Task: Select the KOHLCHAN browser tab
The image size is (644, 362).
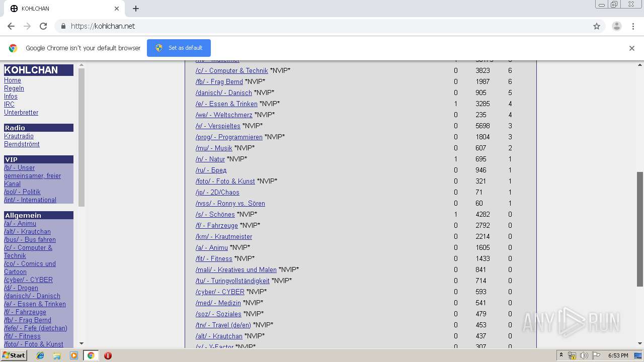Action: point(65,9)
